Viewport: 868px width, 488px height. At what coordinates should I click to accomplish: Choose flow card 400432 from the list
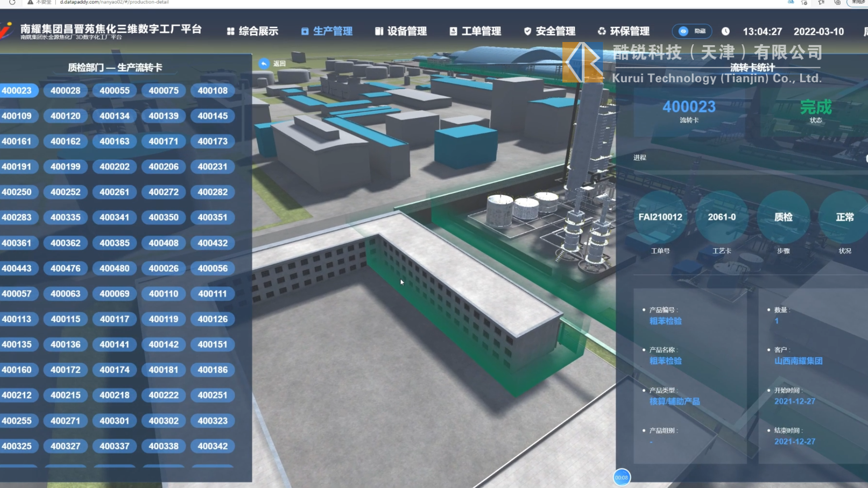point(212,243)
